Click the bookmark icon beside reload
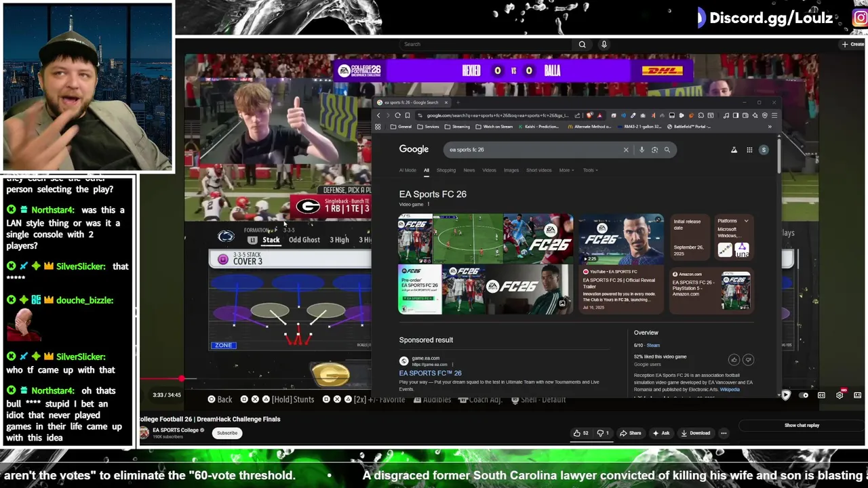Screen dimensions: 868x488 click(408, 115)
